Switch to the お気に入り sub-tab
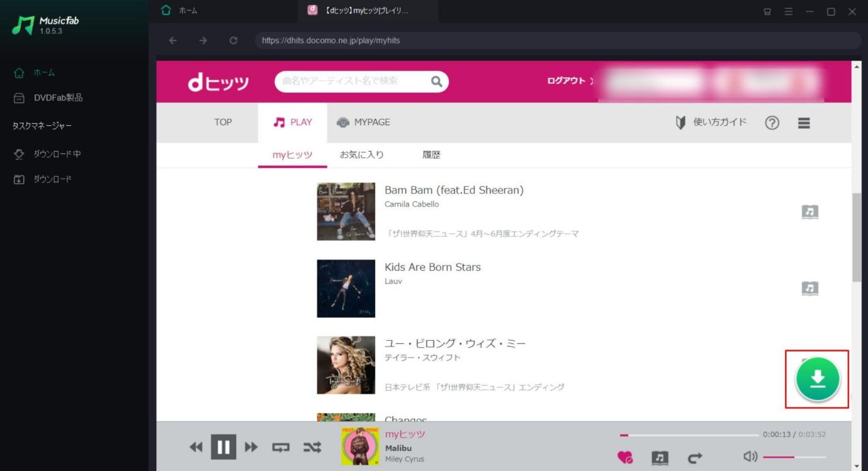Image resolution: width=868 pixels, height=471 pixels. (x=362, y=155)
